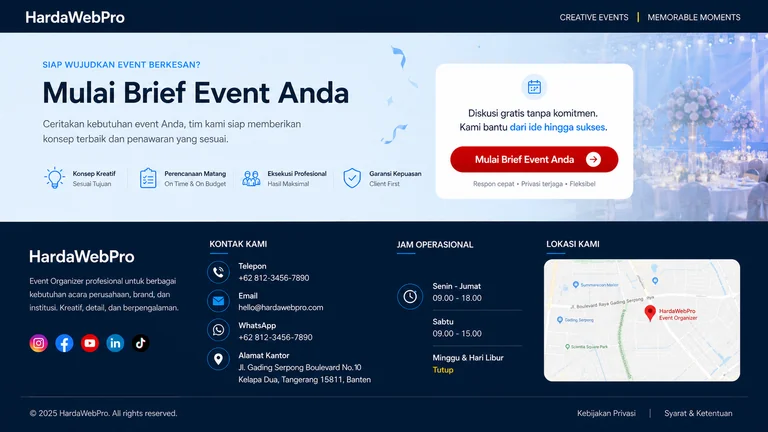Image resolution: width=768 pixels, height=432 pixels.
Task: Click the Diskusi gratis tanpa komitmen text
Action: click(533, 113)
